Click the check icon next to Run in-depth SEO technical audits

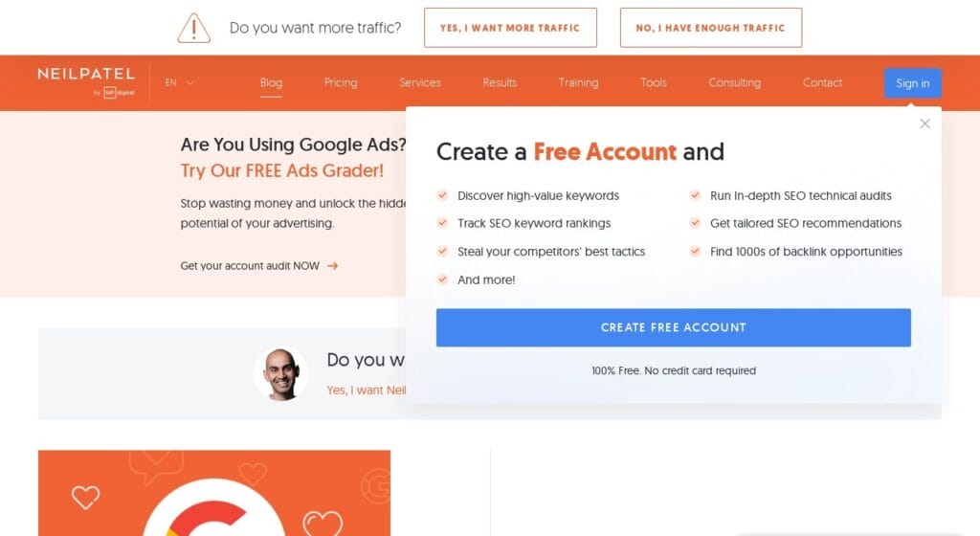[x=695, y=195]
